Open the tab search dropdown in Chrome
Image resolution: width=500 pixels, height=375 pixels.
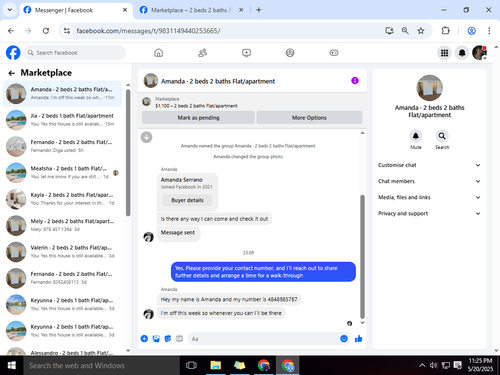click(x=10, y=10)
